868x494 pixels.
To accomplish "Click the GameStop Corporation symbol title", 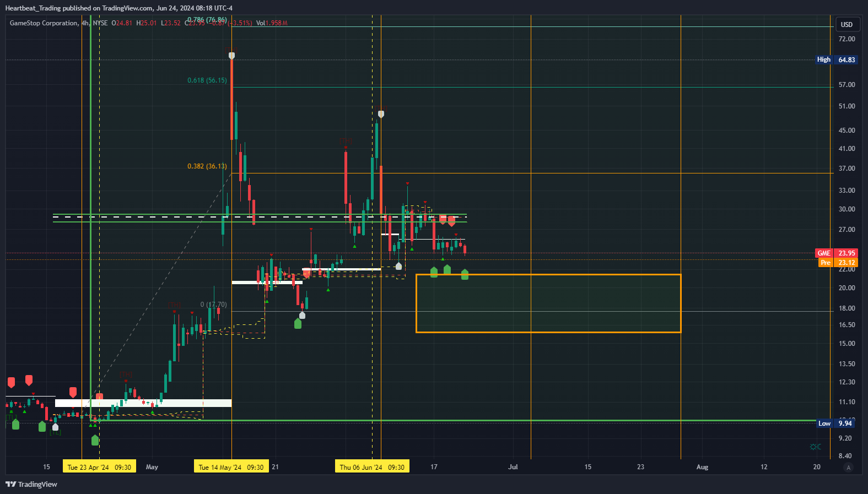I will pyautogui.click(x=44, y=23).
